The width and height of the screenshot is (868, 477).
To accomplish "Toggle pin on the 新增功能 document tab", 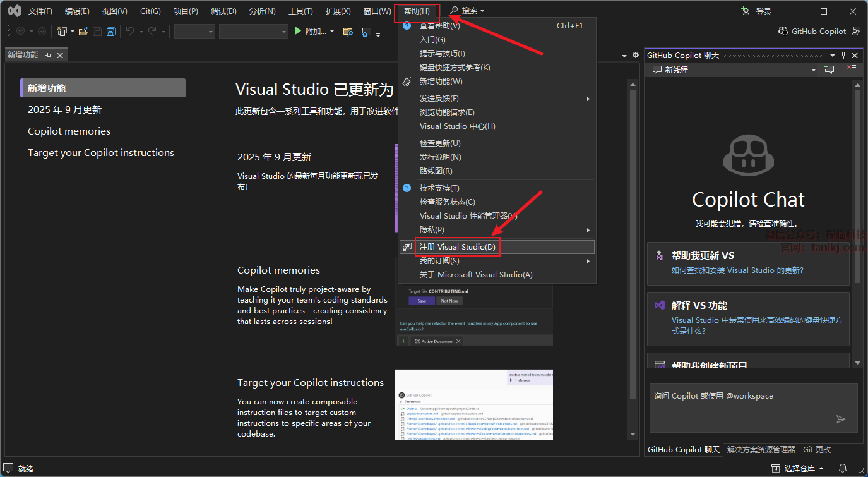I will point(49,56).
